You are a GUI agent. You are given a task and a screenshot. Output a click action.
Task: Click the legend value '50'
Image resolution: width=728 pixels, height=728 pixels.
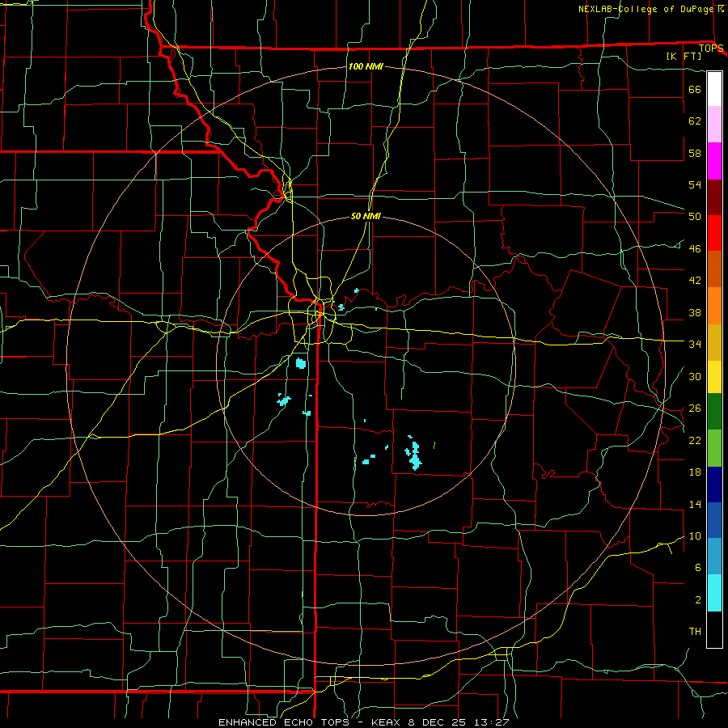point(695,216)
